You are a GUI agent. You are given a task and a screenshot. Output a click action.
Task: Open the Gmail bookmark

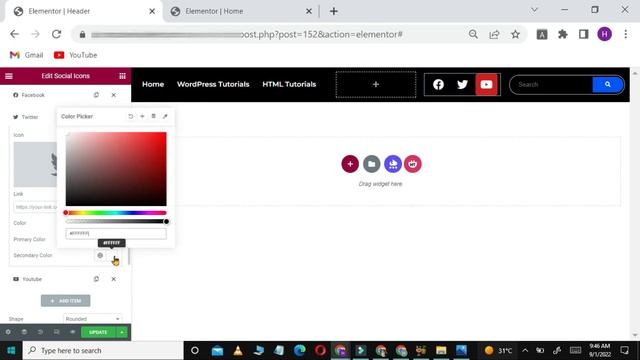click(x=27, y=55)
